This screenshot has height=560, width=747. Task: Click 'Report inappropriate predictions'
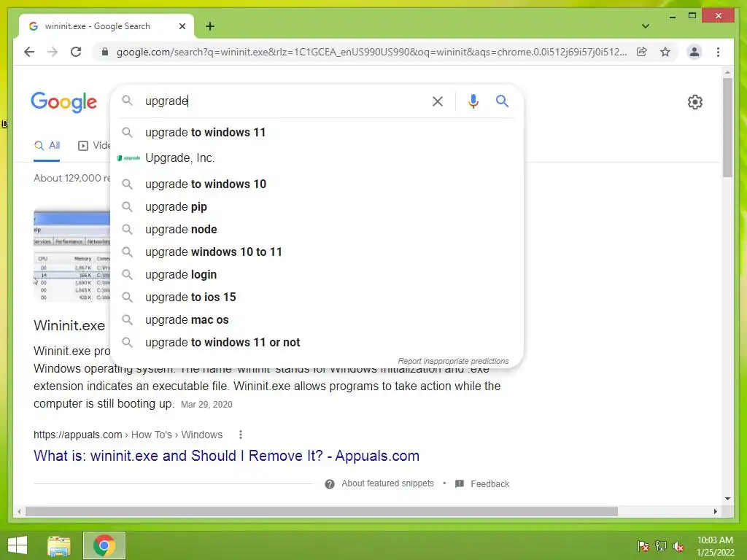pos(453,361)
